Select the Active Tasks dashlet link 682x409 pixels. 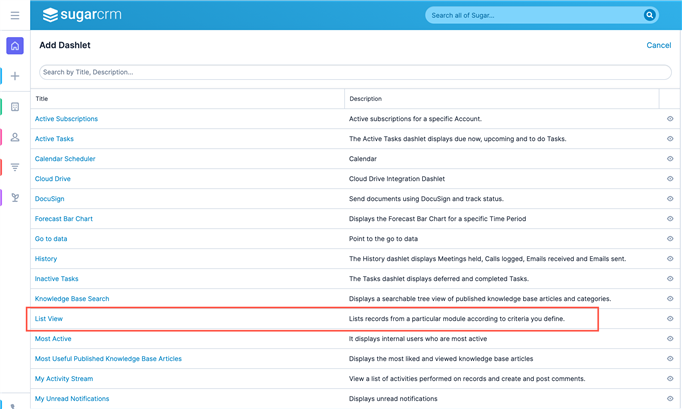coord(54,139)
